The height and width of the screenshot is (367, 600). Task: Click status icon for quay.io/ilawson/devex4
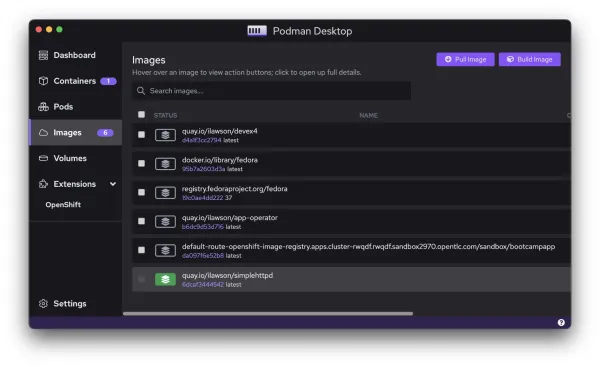click(165, 135)
